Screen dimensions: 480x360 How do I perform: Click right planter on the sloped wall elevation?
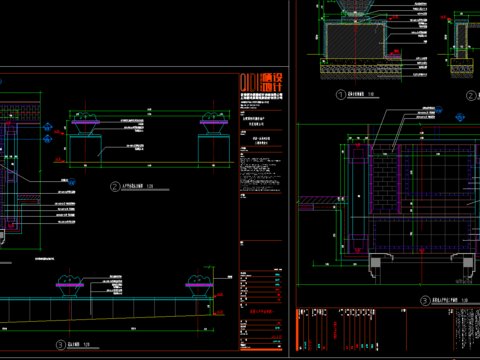click(x=199, y=286)
